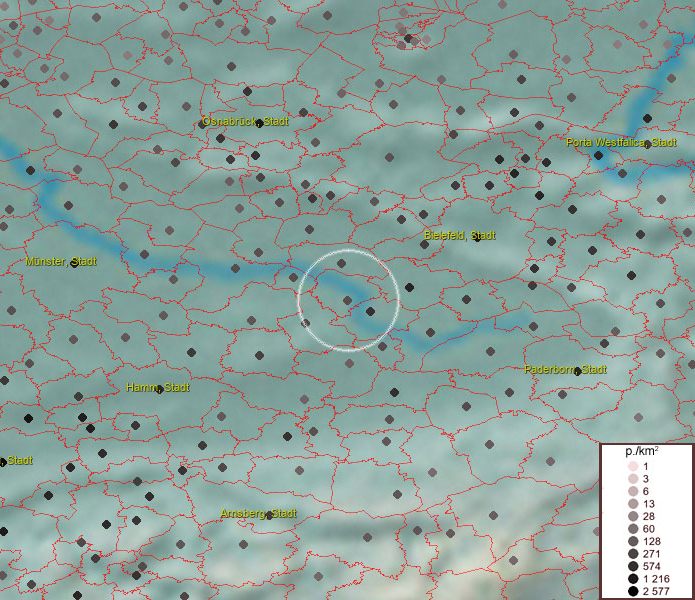Select the point marker beside Osnabrück label
This screenshot has height=600, width=695.
coord(260,124)
